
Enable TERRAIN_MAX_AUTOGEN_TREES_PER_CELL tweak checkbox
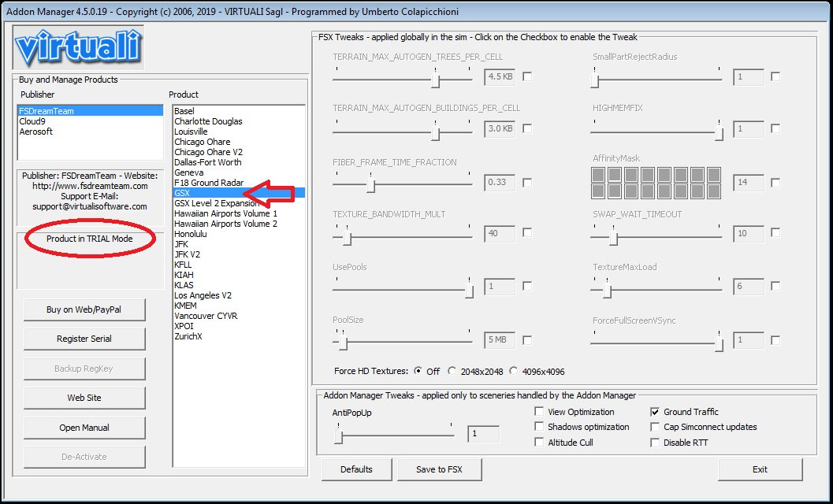click(527, 76)
